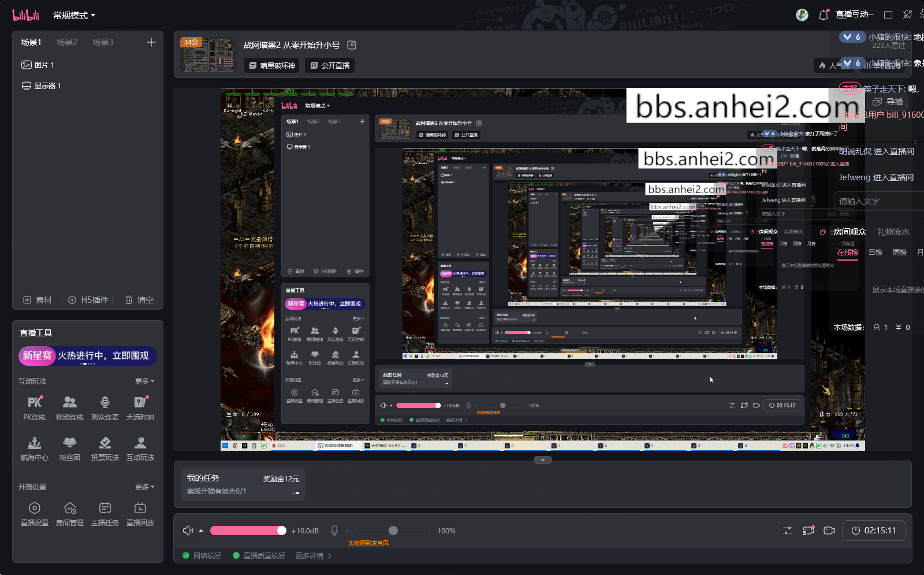Viewport: 924px width, 575px height.
Task: Expand 开播设置 更多 dropdown
Action: click(145, 487)
